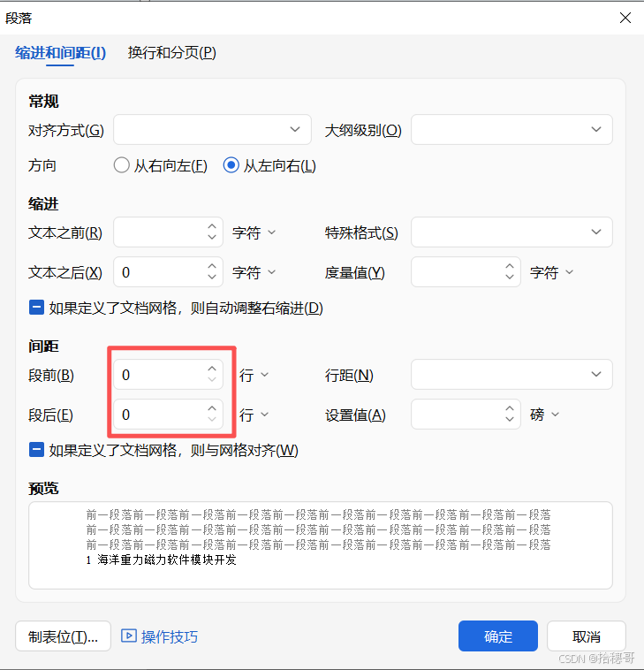Decrease the 设置值 with down arrow
The width and height of the screenshot is (644, 670).
coord(510,419)
